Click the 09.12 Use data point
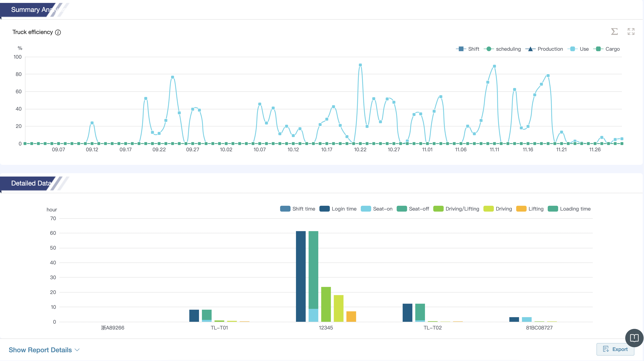This screenshot has width=644, height=361. point(92,123)
